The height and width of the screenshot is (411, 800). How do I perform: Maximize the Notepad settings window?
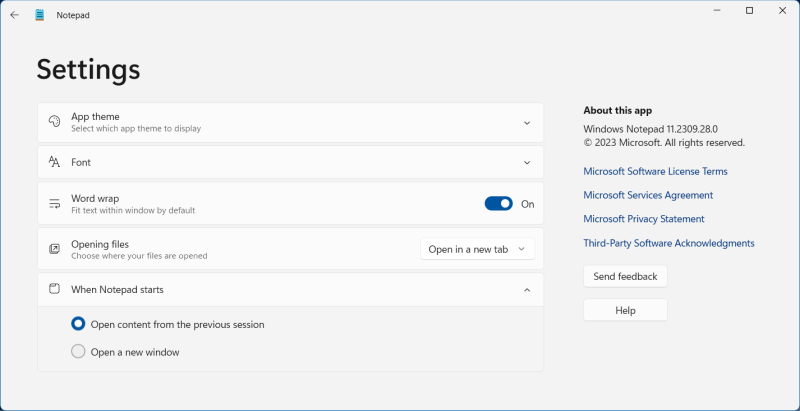(x=749, y=11)
